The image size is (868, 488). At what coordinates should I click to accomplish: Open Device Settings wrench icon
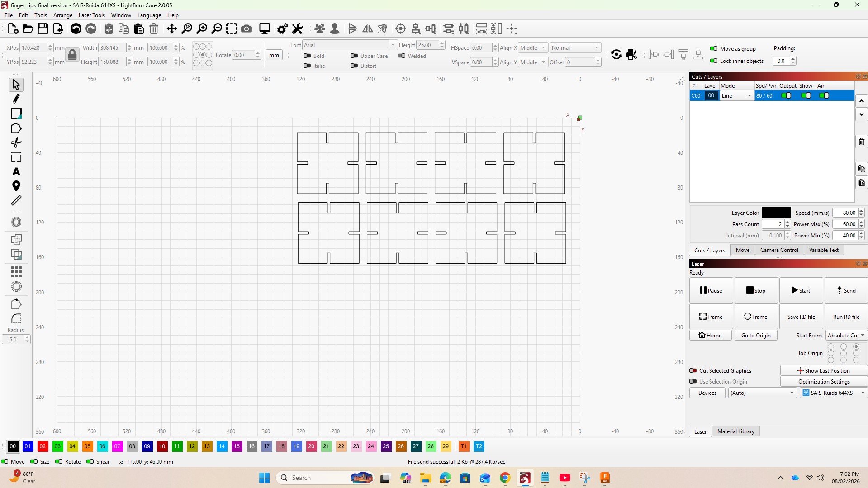(298, 29)
